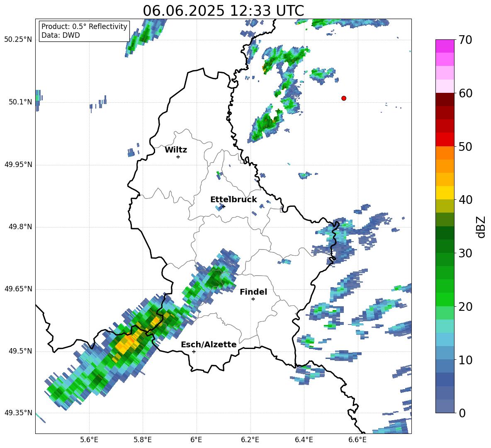Select the Esch/Alzette city label

coord(209,344)
